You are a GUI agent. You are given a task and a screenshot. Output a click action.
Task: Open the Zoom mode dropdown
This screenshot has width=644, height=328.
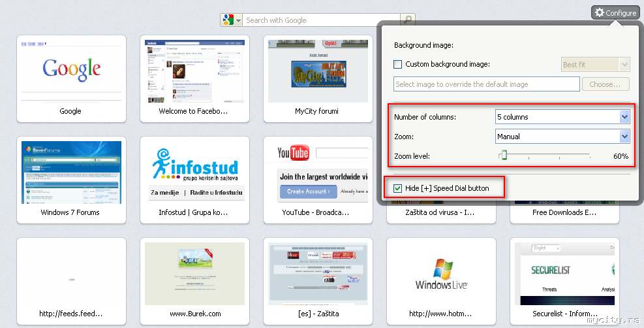click(562, 137)
